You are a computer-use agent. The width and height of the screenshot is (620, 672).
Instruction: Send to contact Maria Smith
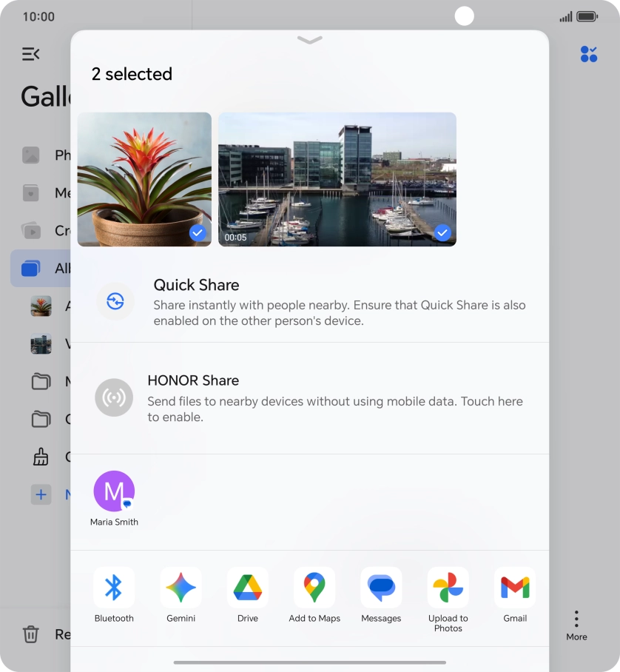coord(114,492)
